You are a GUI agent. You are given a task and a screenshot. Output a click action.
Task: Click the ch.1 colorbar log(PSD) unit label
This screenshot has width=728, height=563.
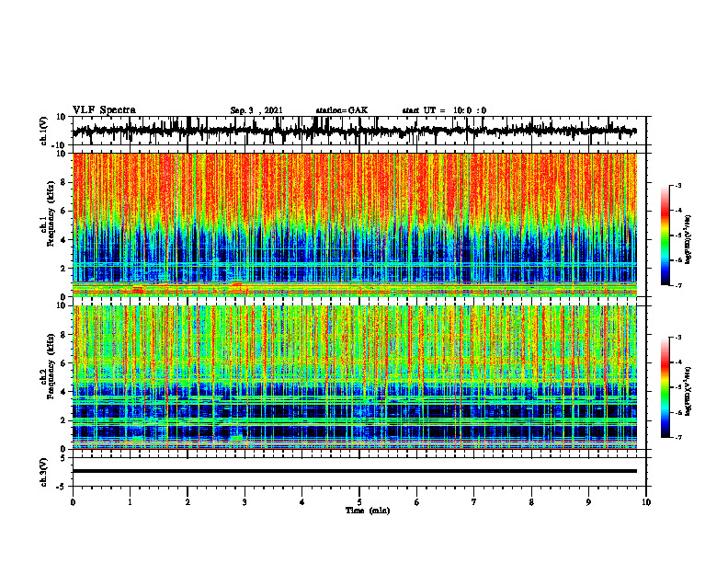(688, 240)
